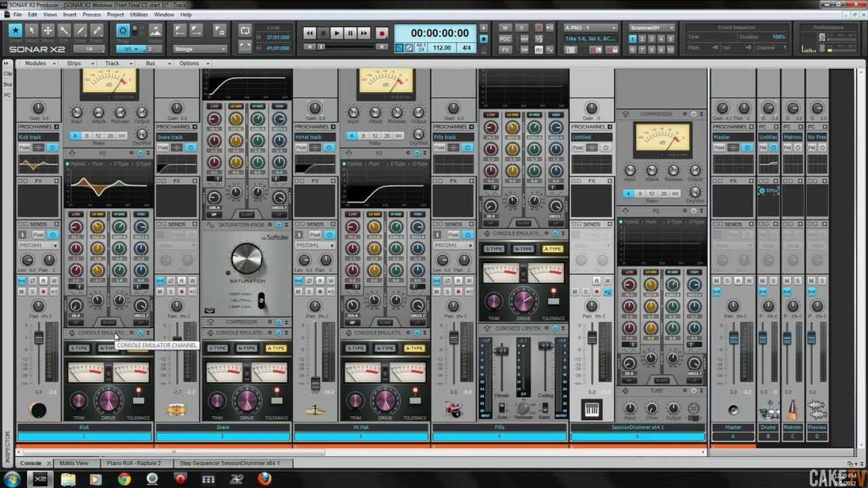Open the Kick track drum icon
The width and height of the screenshot is (868, 488).
tap(39, 410)
